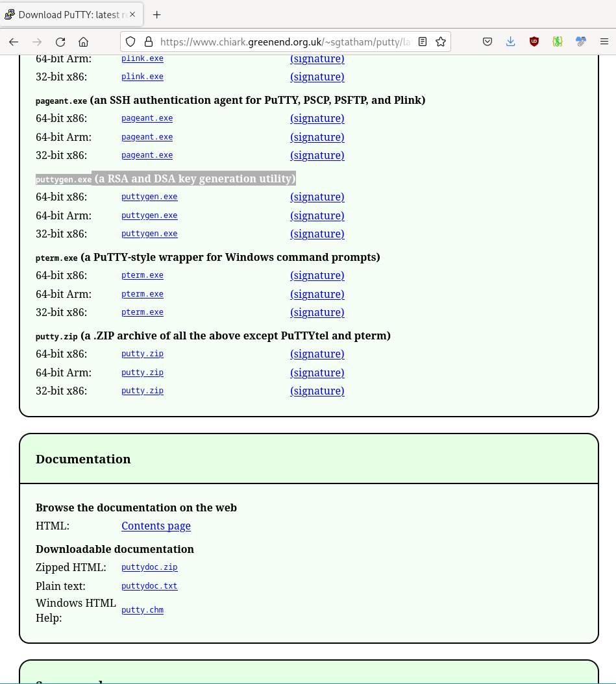Open signature for 64-bit x86 pterm.exe

pos(317,275)
